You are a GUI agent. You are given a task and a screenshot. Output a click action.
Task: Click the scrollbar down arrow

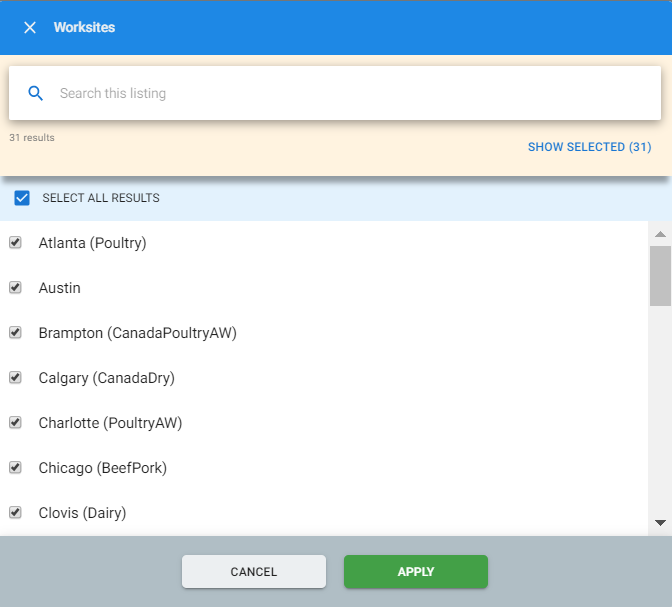(x=660, y=522)
